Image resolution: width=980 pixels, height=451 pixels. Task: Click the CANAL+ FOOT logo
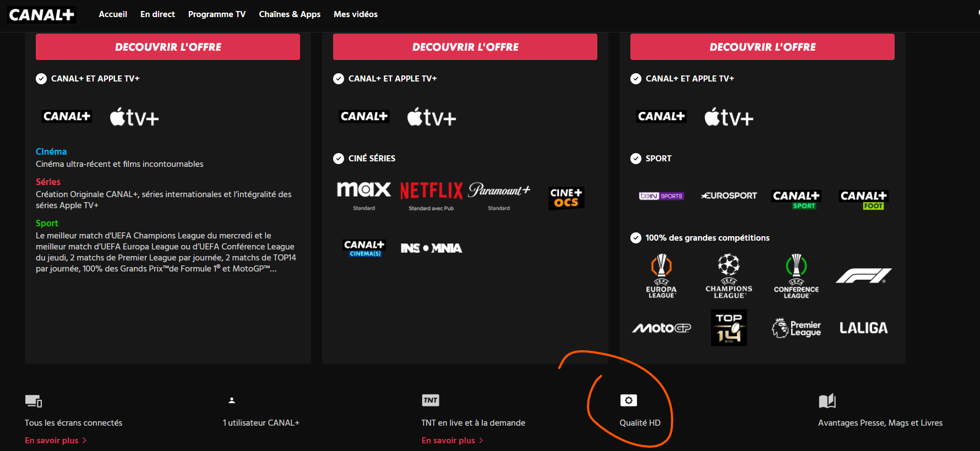pos(863,199)
